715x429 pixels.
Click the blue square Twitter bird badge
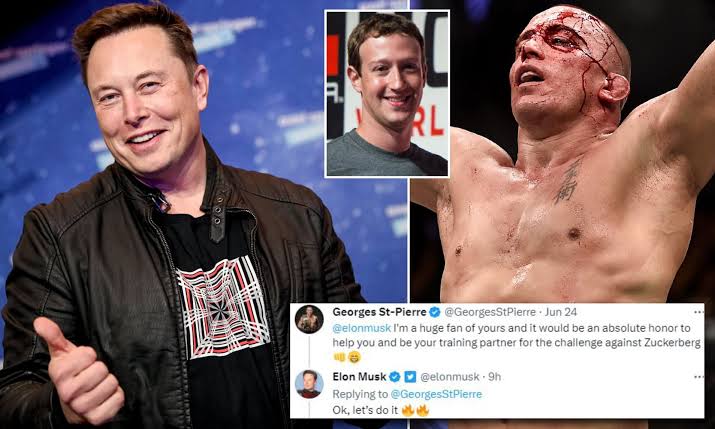coord(410,377)
